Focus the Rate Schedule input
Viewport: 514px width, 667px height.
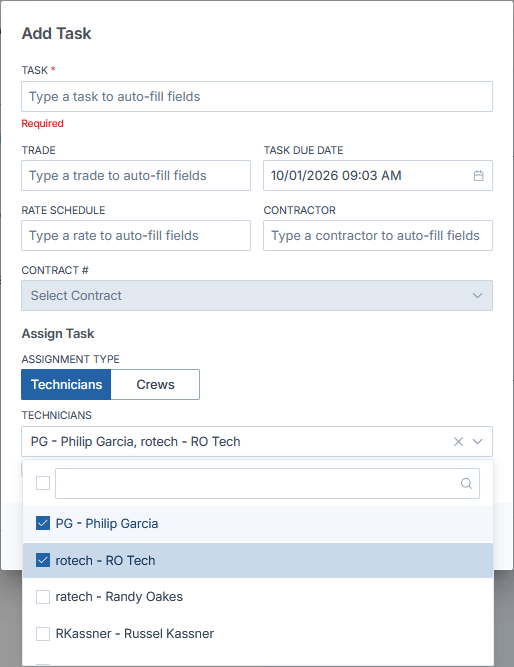pos(136,235)
